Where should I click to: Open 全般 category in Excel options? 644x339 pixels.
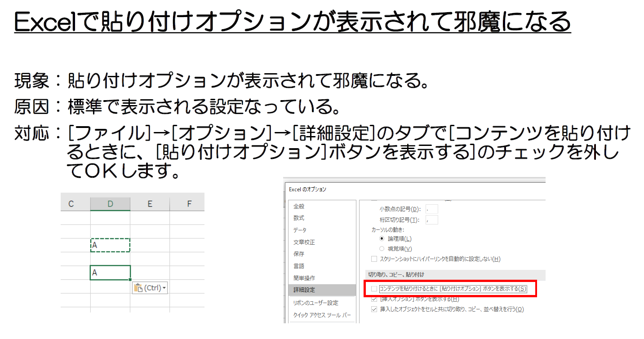(x=322, y=206)
